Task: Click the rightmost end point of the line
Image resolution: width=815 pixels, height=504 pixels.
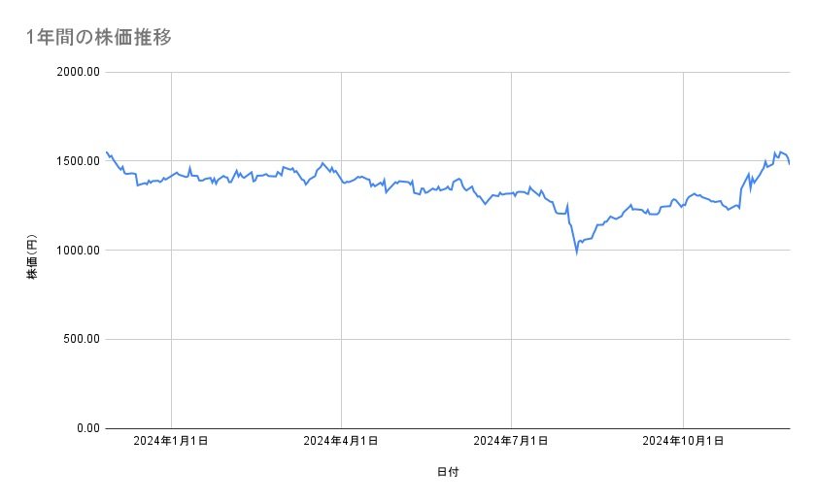Action: pos(790,163)
